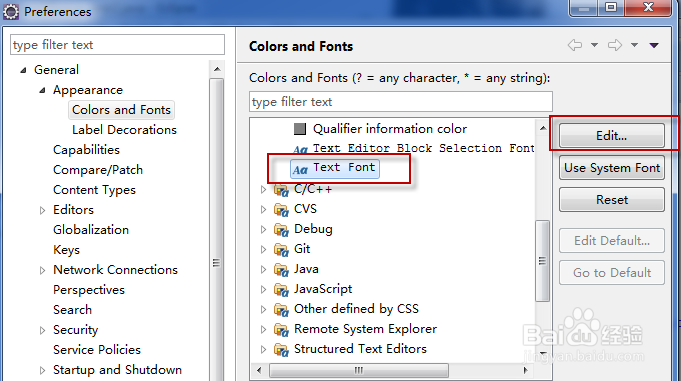Click the Text Editor Block Selection Font icon
681x381 pixels.
[x=300, y=150]
